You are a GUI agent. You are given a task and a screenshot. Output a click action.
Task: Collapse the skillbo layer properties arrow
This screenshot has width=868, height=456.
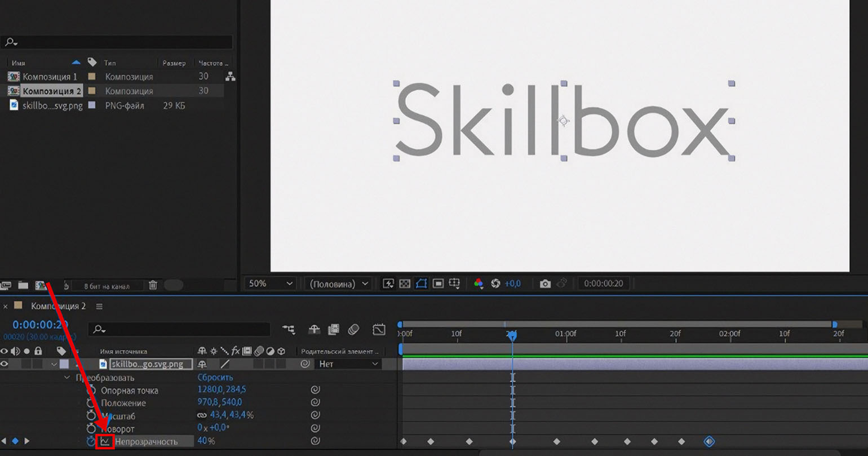pos(54,364)
